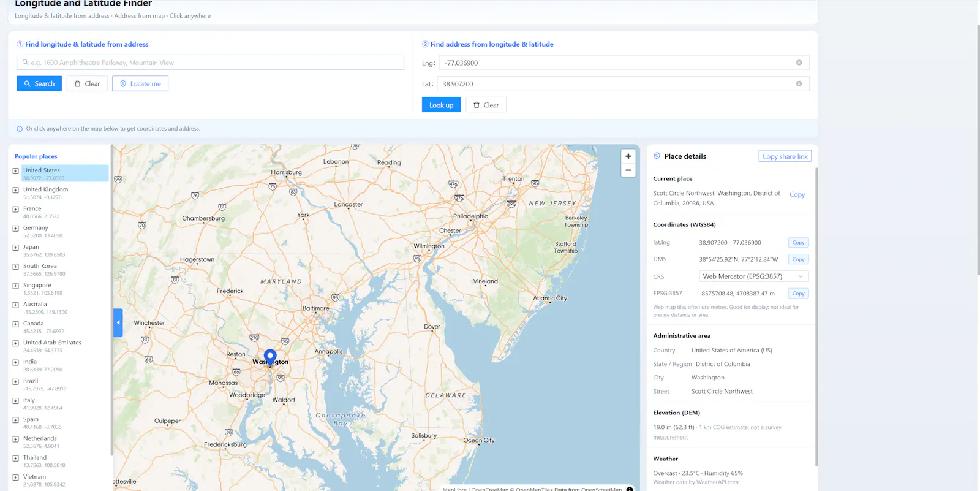Screen dimensions: 980x491
Task: Copy the EPSG:3857 coordinates
Action: (x=798, y=294)
